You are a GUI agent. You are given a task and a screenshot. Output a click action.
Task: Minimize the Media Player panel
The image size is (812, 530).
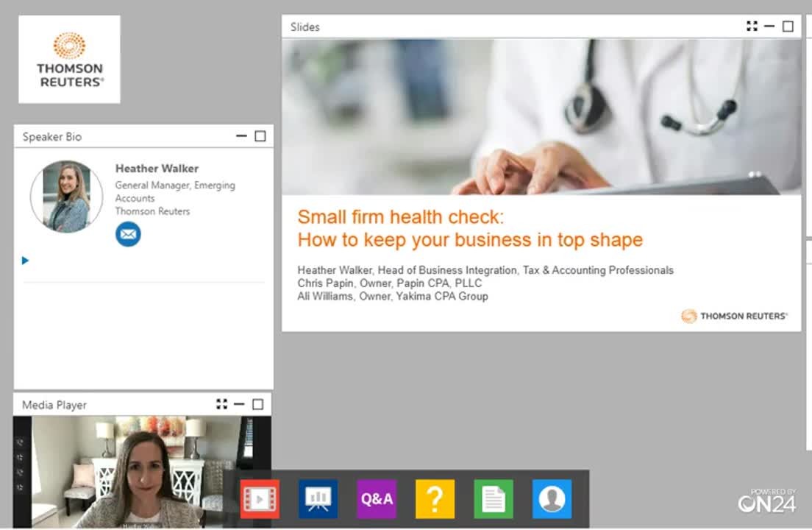click(239, 404)
